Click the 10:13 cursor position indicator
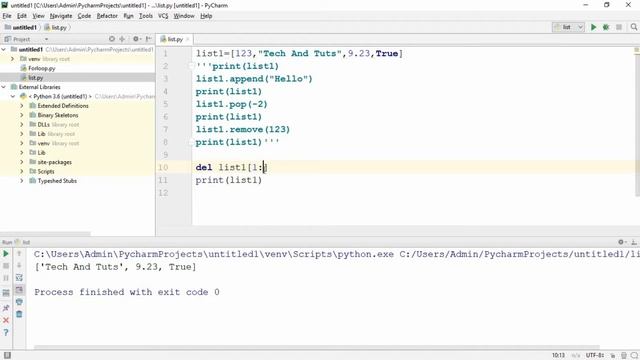The height and width of the screenshot is (360, 640). click(x=558, y=356)
